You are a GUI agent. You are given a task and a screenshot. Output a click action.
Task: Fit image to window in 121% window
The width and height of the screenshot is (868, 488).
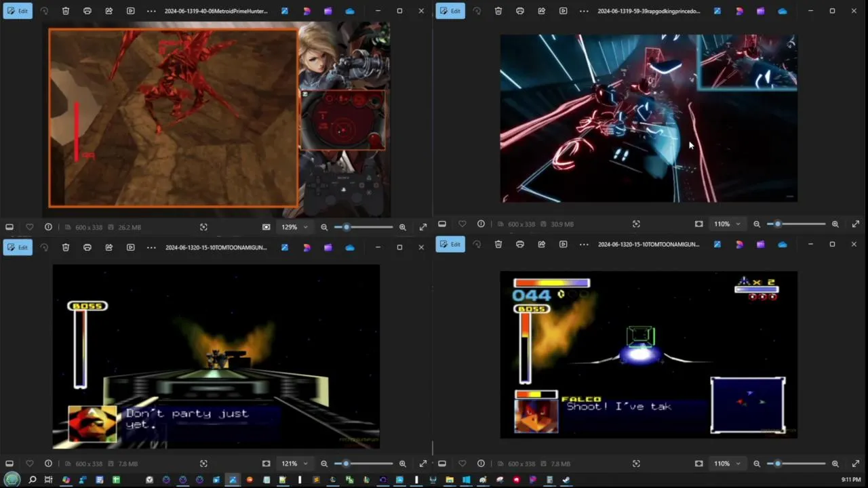pyautogui.click(x=267, y=464)
